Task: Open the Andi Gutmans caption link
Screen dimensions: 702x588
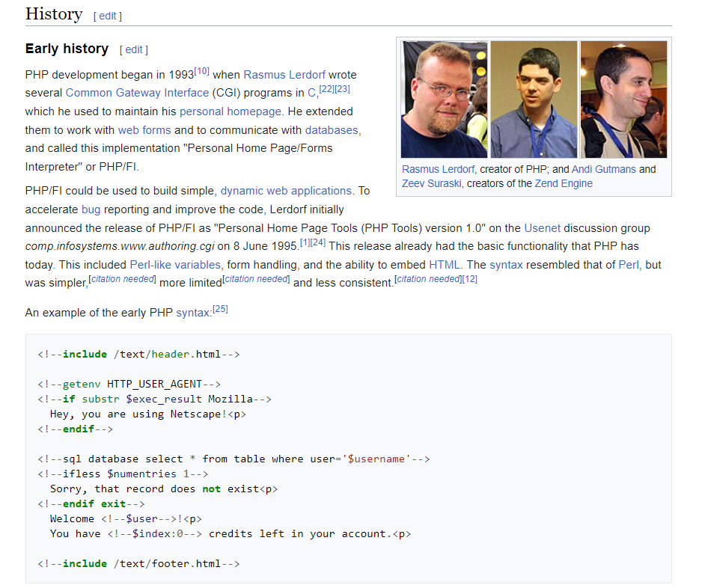Action: pos(603,170)
